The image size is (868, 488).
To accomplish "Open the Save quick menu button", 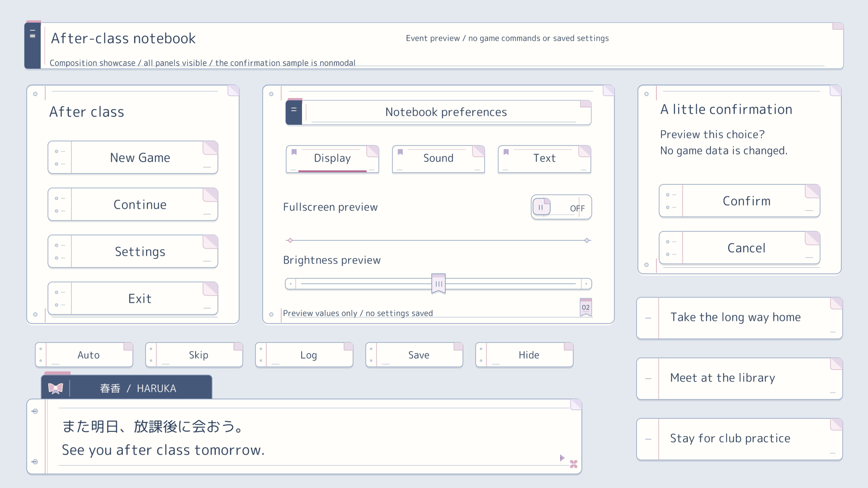I will (414, 355).
